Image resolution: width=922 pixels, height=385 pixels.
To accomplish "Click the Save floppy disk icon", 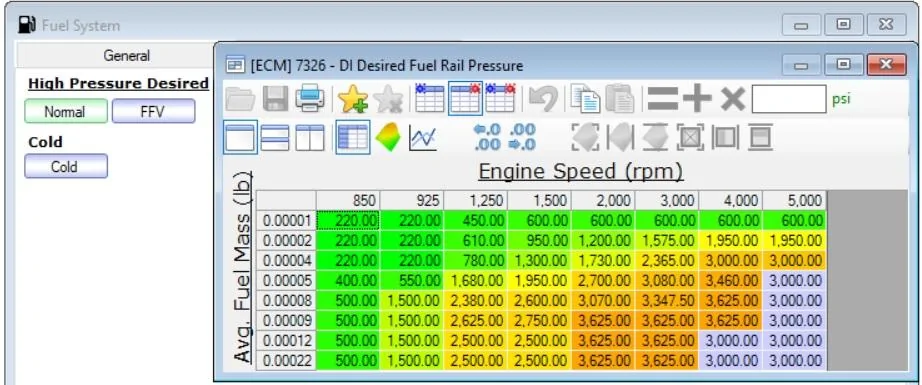I will point(275,99).
